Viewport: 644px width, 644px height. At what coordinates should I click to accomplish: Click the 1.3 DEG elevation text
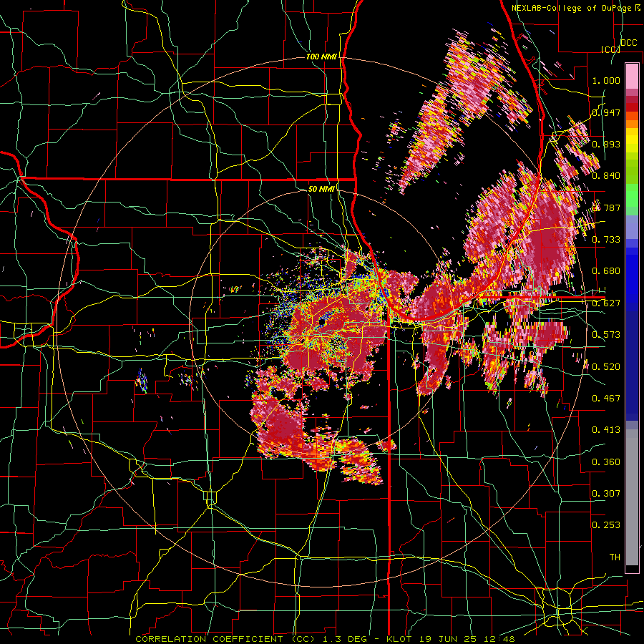pos(344,639)
